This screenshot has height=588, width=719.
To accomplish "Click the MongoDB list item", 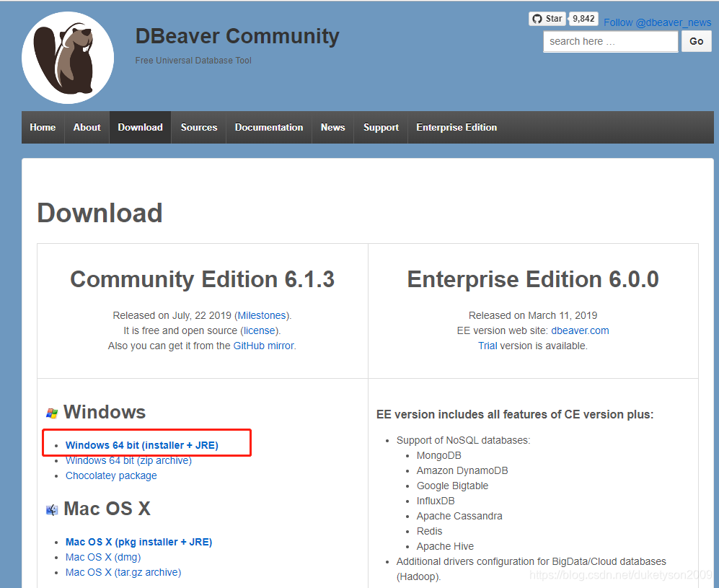I will (439, 455).
